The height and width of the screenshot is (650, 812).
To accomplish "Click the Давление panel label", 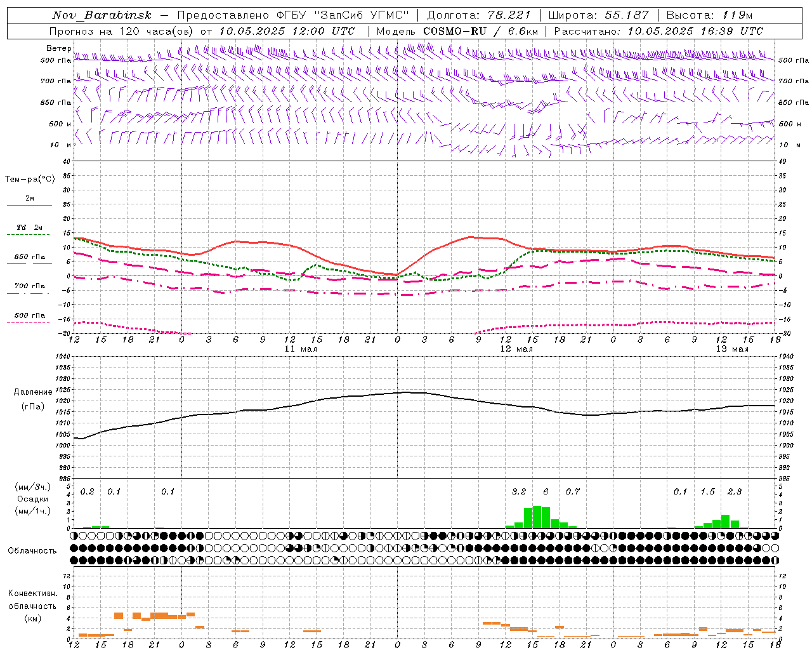I will coord(34,392).
